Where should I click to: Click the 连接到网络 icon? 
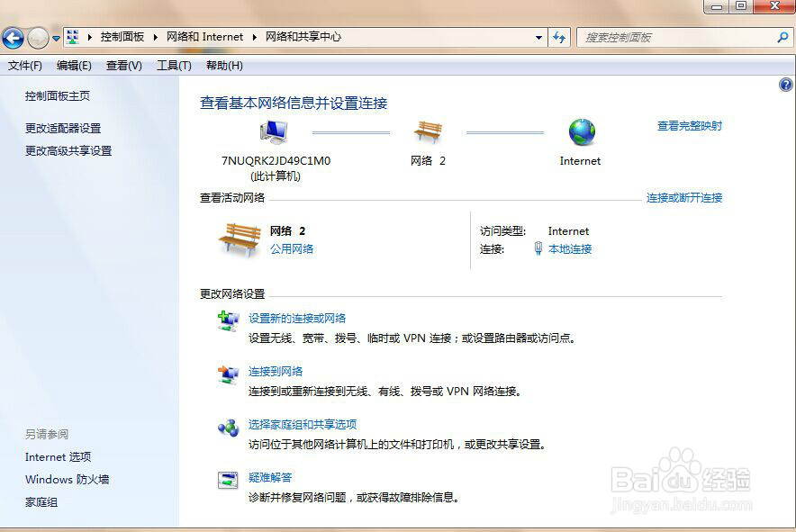coord(227,374)
